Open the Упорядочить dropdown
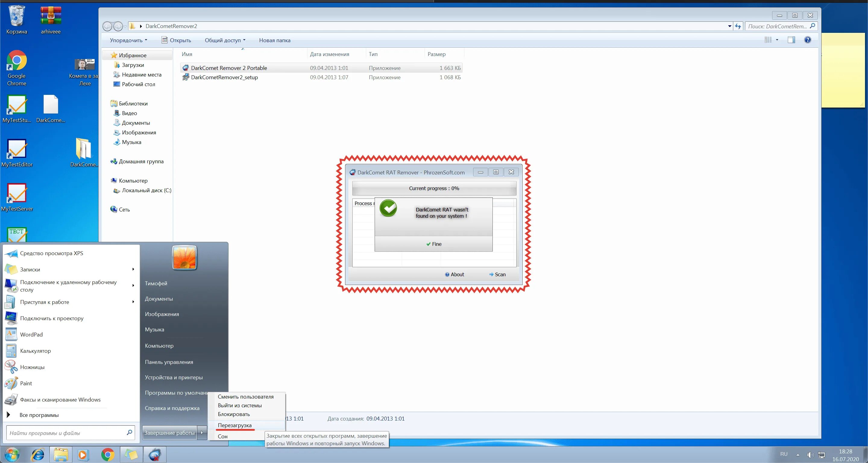The width and height of the screenshot is (868, 463). pyautogui.click(x=128, y=40)
